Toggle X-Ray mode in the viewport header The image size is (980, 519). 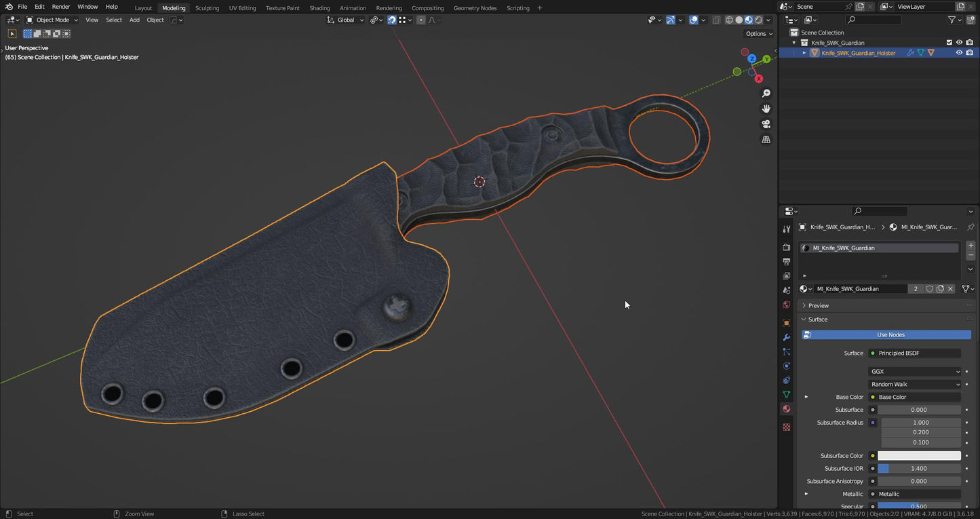[x=716, y=20]
